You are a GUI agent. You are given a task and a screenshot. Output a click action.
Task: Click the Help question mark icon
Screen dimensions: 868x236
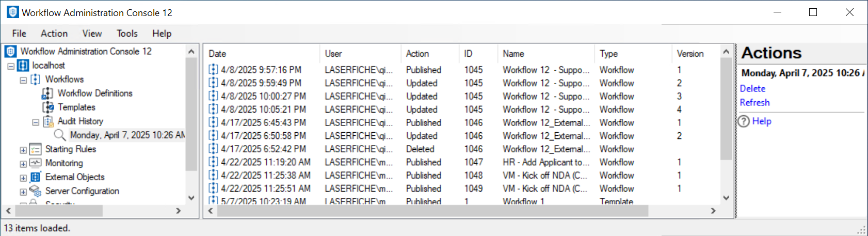(x=744, y=121)
